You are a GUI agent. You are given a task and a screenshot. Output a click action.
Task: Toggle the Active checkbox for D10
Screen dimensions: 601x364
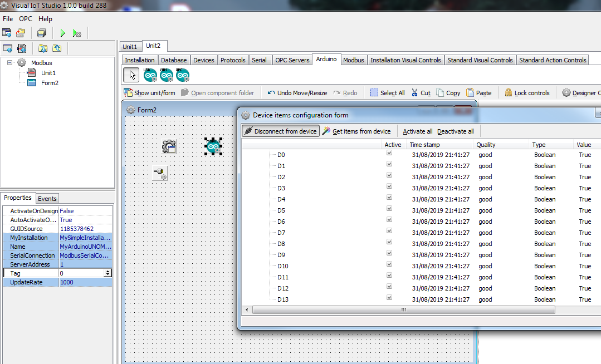point(389,264)
